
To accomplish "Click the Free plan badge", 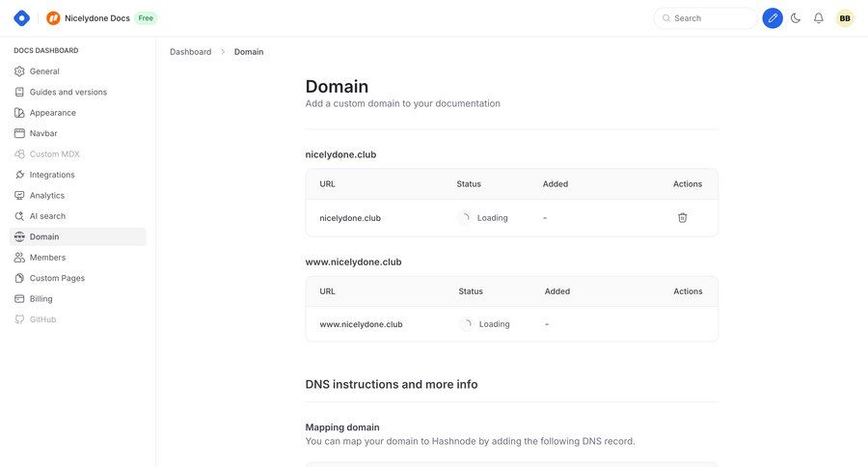I will pos(146,18).
